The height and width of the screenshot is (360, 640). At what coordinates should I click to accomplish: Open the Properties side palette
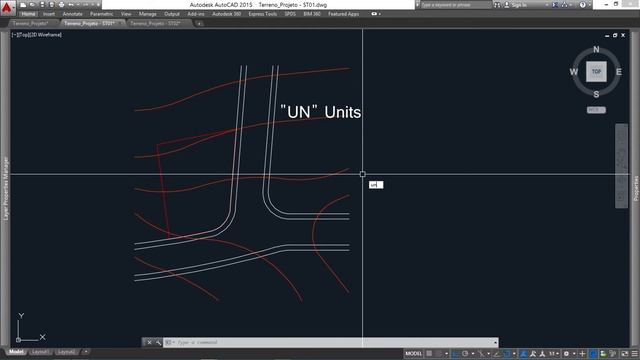click(636, 189)
